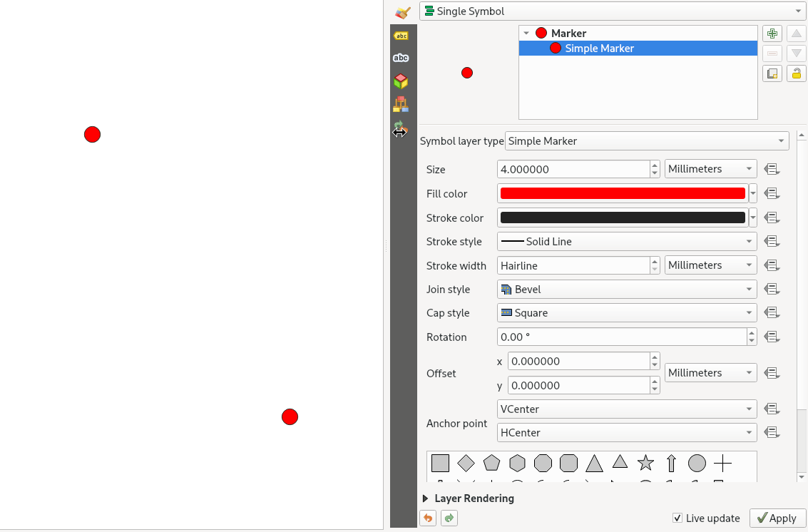808x532 pixels.
Task: Click the Rotation input field
Action: coord(620,337)
